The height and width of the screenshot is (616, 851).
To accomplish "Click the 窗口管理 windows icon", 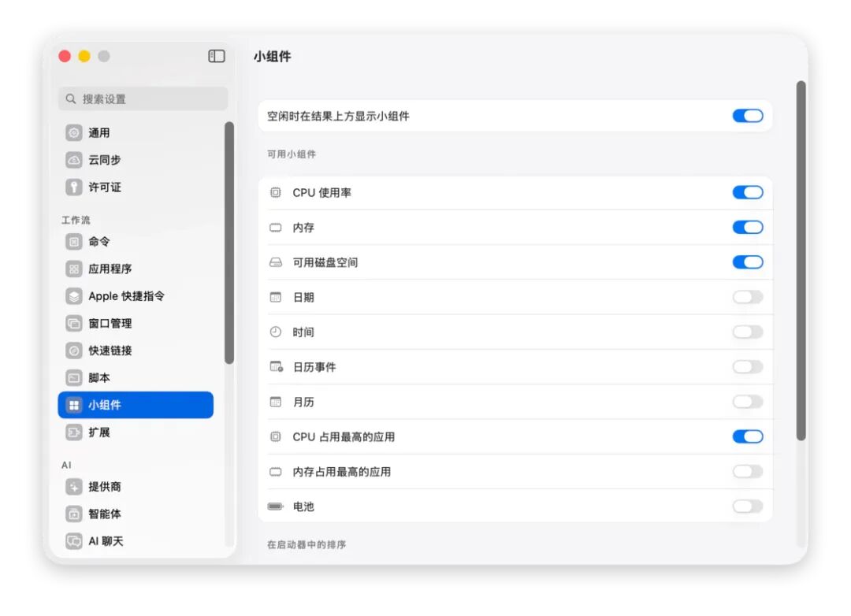I will pos(74,324).
